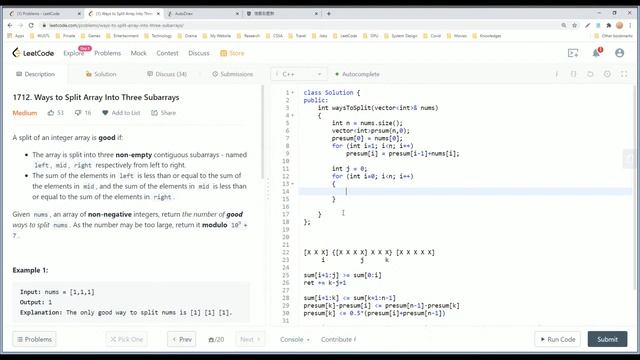Toggle the Autocomplete indicator
Image resolution: width=640 pixels, height=360 pixels.
[x=357, y=74]
